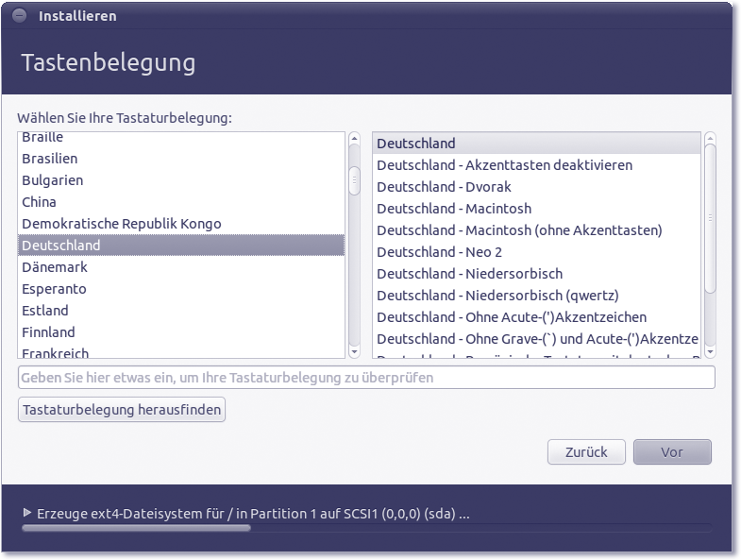Expand the installation progress details triangle
741x560 pixels.
pos(27,513)
